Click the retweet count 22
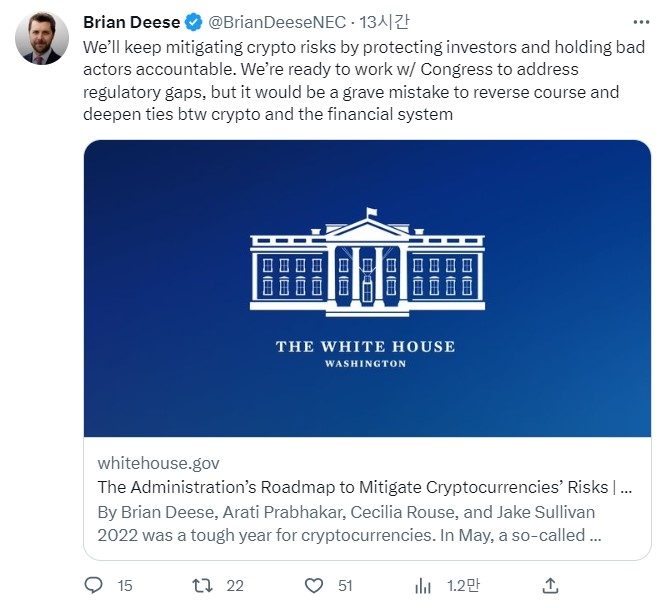The height and width of the screenshot is (608, 667). (x=235, y=586)
